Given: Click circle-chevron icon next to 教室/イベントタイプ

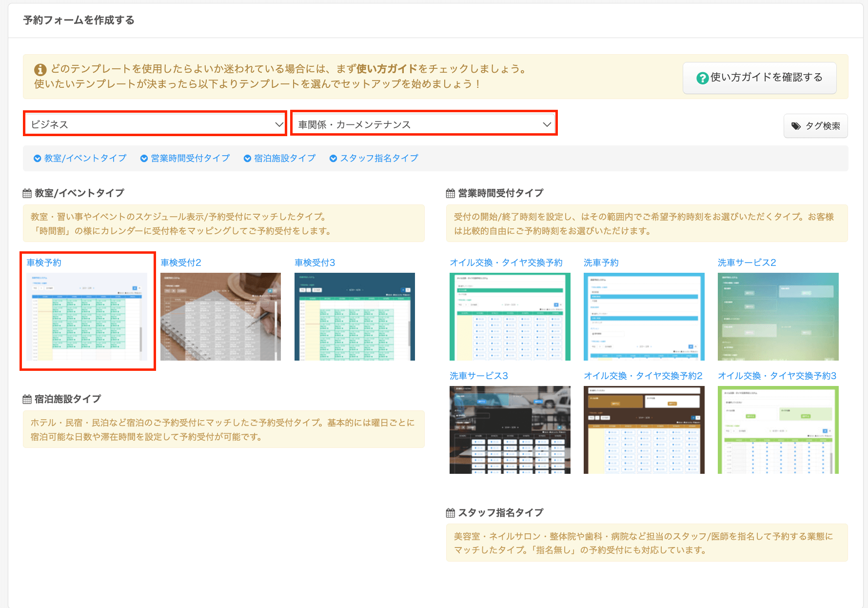Looking at the screenshot, I should point(37,159).
